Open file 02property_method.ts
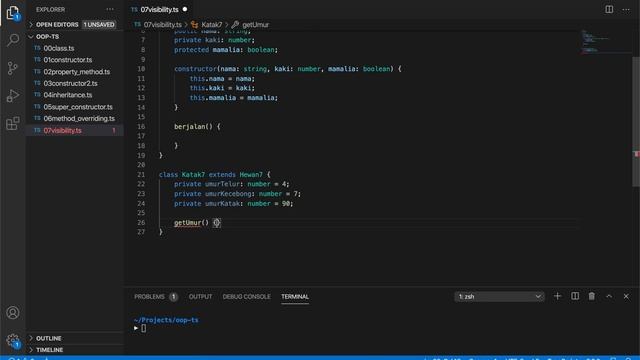640x360 pixels. point(77,72)
